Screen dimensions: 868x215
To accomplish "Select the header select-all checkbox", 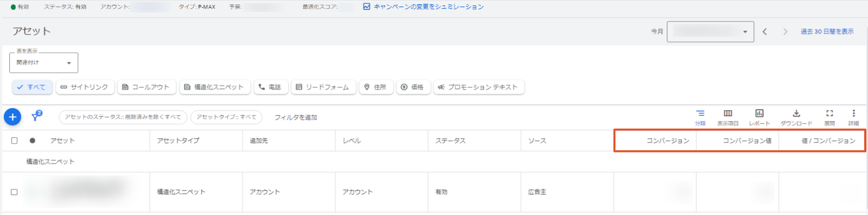I will click(x=14, y=141).
